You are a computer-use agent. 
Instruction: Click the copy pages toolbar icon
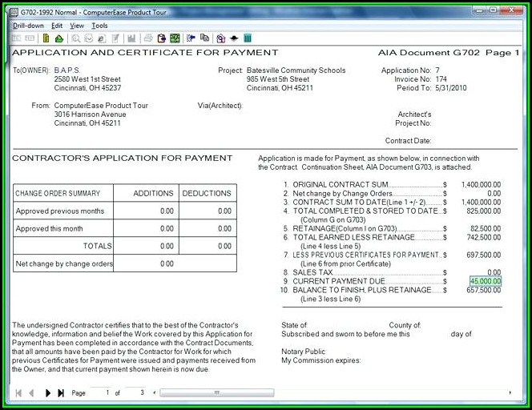pyautogui.click(x=204, y=38)
